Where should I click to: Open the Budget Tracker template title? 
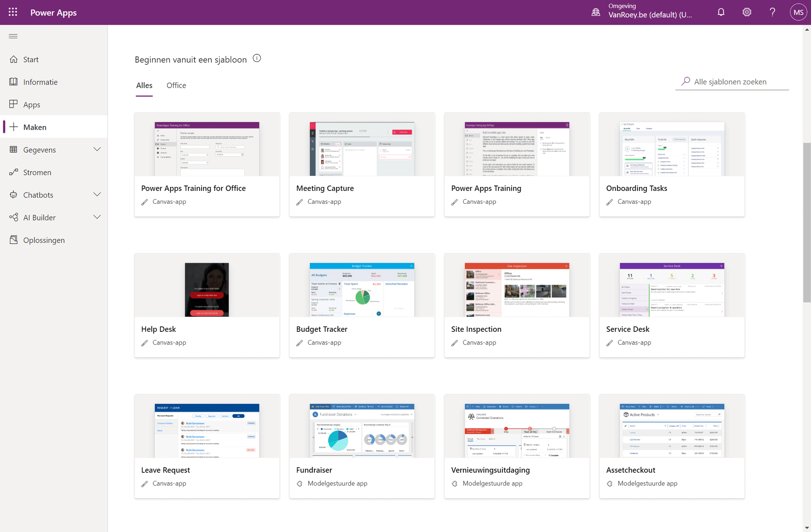click(322, 329)
